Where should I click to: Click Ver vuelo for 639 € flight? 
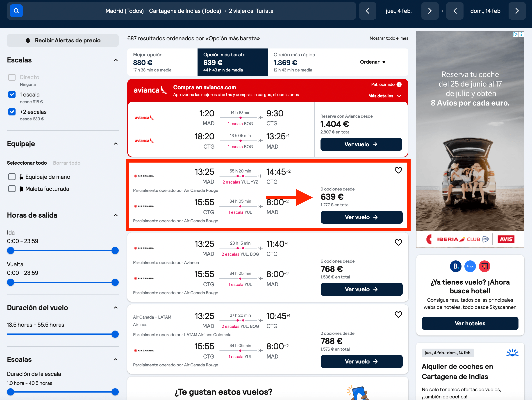pos(361,217)
